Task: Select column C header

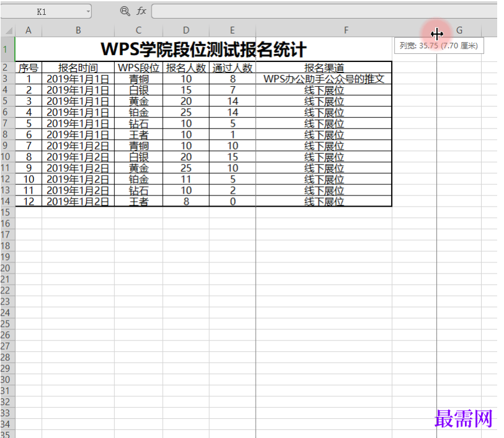Action: (138, 30)
